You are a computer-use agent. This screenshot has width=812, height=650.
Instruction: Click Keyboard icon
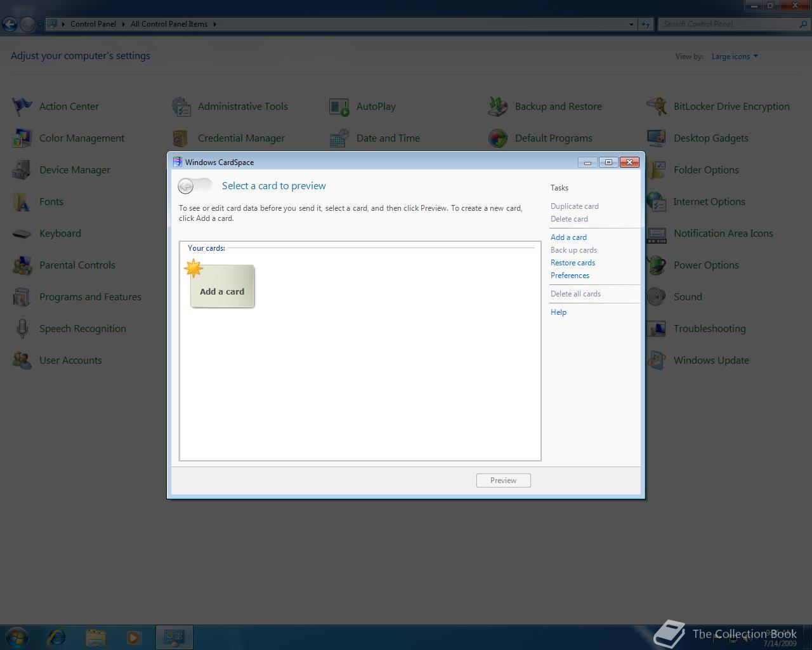[22, 234]
